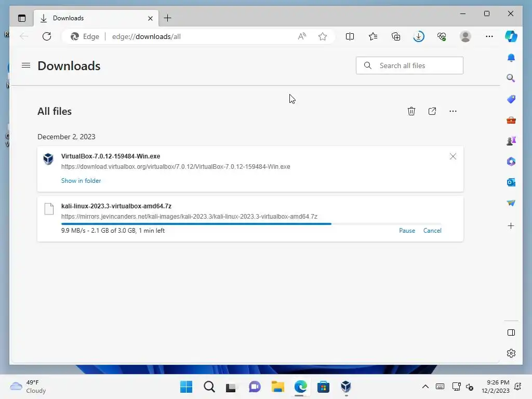Select the Downloads tab
The image size is (532, 399).
(x=96, y=18)
